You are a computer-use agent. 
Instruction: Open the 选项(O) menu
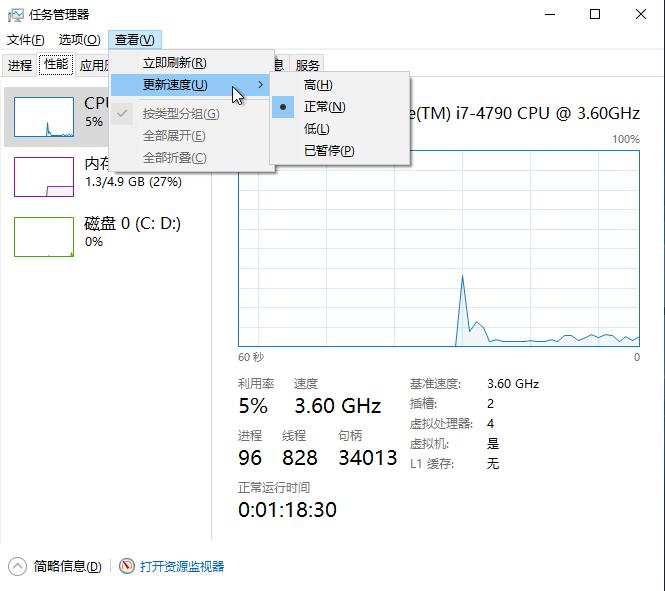pos(80,40)
